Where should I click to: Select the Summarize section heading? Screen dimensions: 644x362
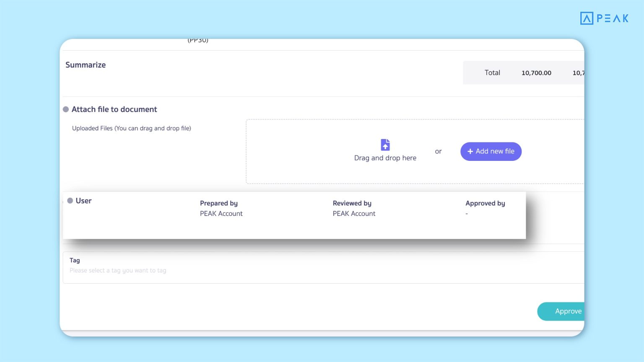86,65
